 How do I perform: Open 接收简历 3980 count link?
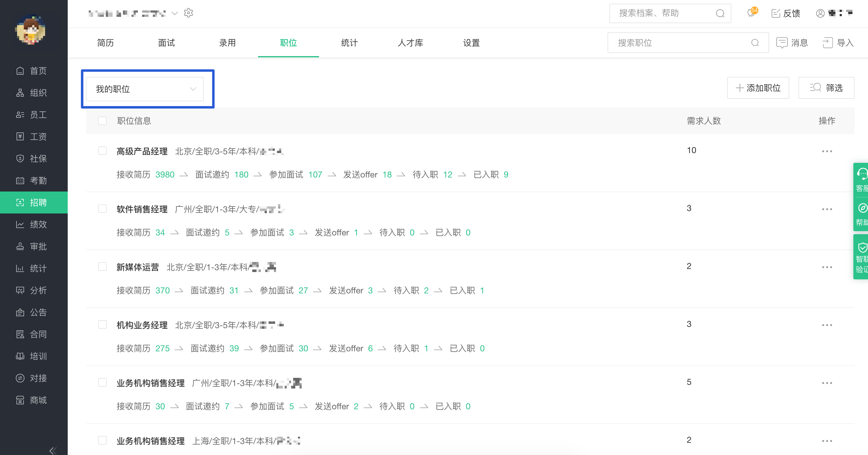click(x=165, y=174)
